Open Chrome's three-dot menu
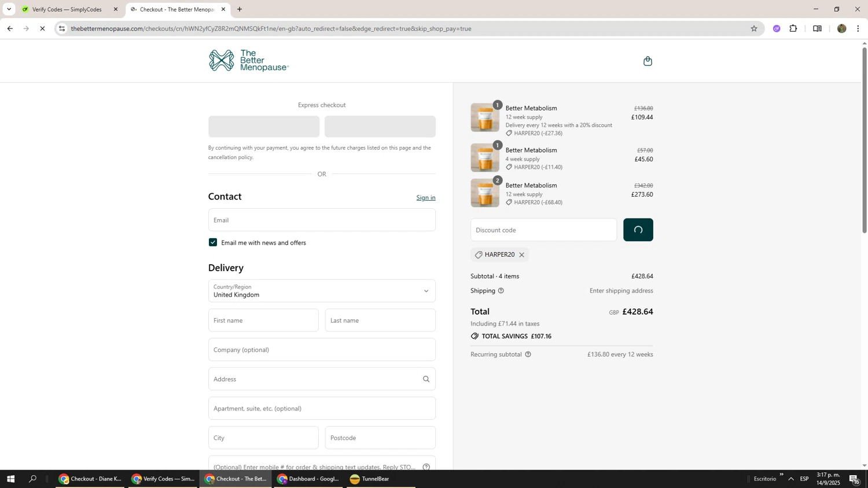The height and width of the screenshot is (488, 868). (x=858, y=28)
